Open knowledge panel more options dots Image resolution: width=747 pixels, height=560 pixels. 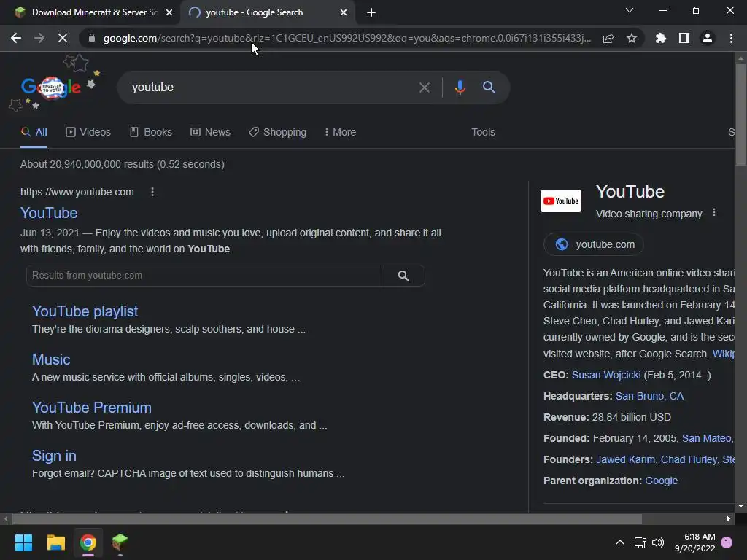(x=713, y=213)
